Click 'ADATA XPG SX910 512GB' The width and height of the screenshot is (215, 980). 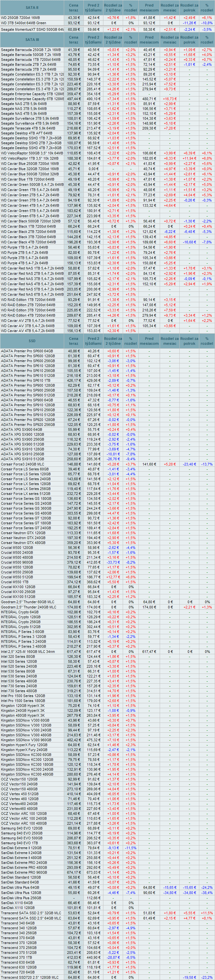click(22, 459)
